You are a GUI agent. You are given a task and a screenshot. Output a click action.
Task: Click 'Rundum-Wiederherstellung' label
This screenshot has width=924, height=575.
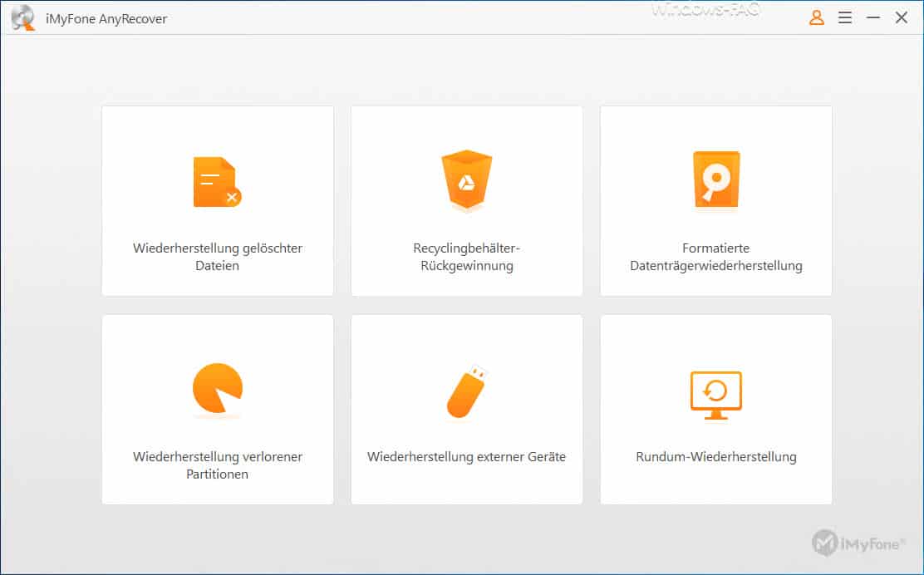[716, 456]
